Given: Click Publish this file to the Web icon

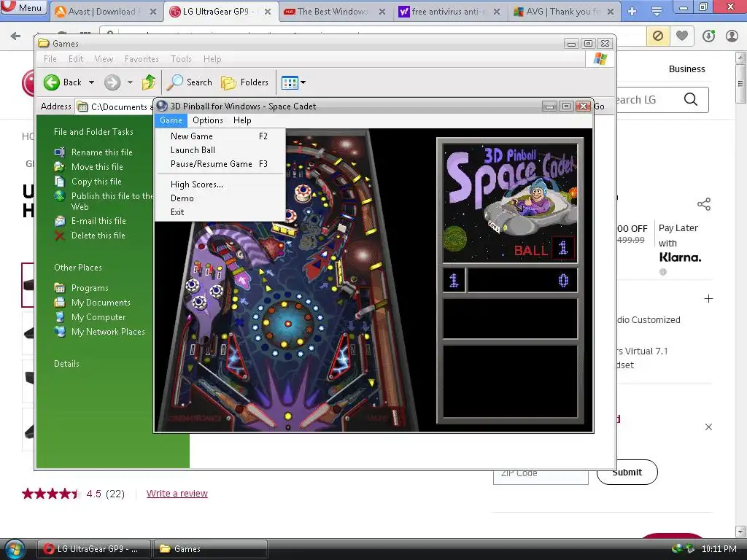Looking at the screenshot, I should 60,196.
